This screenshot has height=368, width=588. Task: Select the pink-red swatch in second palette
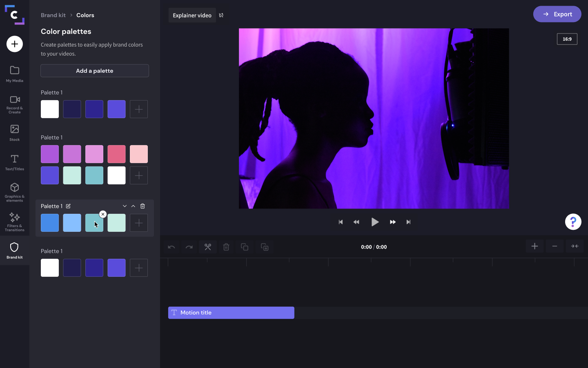coord(116,154)
